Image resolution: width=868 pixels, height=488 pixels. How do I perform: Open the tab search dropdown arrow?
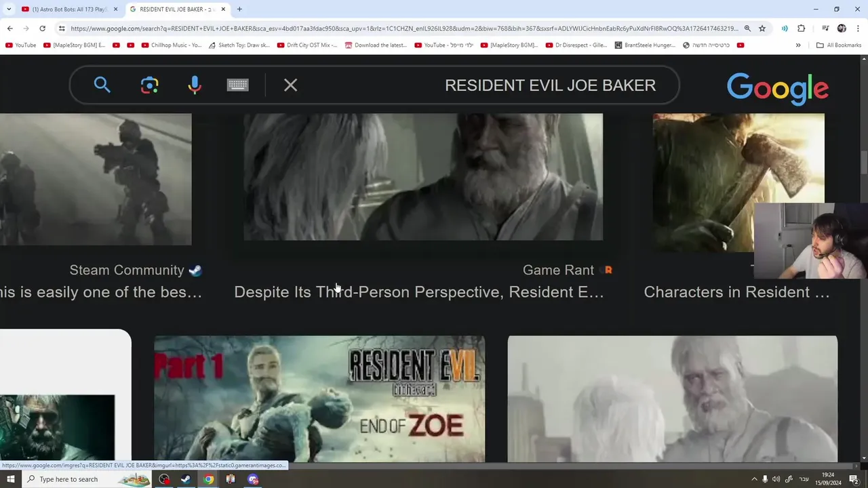click(9, 9)
